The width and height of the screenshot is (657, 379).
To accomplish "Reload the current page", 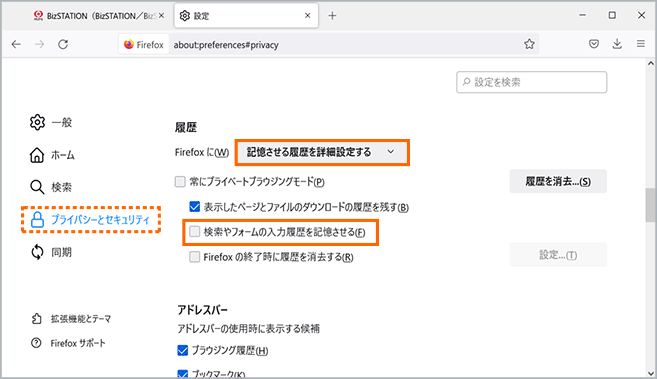I will coord(63,44).
